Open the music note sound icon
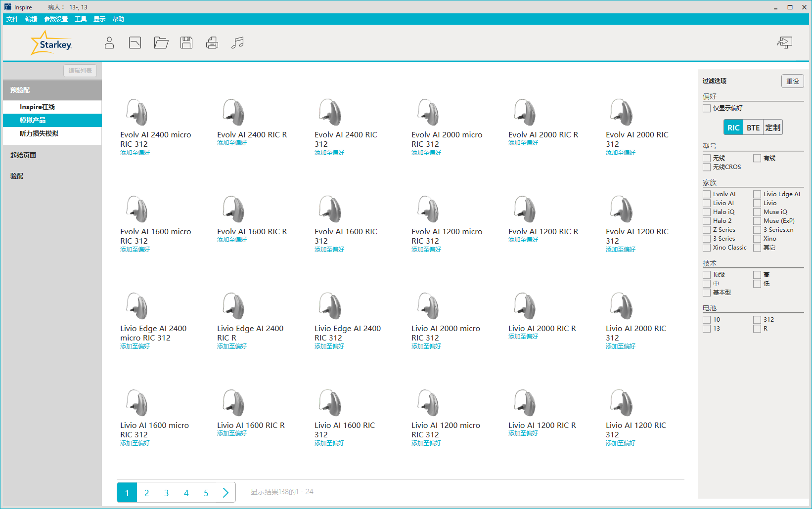The width and height of the screenshot is (812, 509). [x=238, y=43]
